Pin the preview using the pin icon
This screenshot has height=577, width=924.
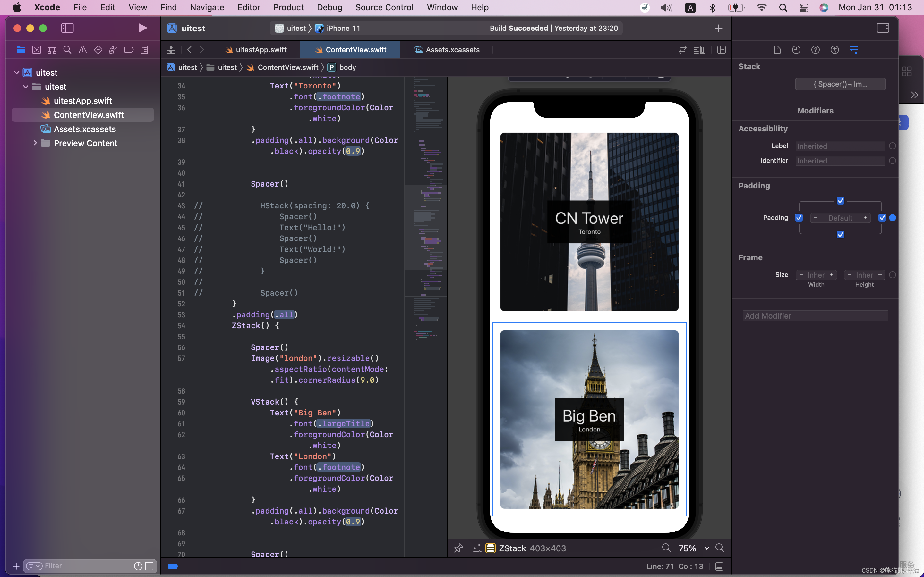click(x=458, y=548)
